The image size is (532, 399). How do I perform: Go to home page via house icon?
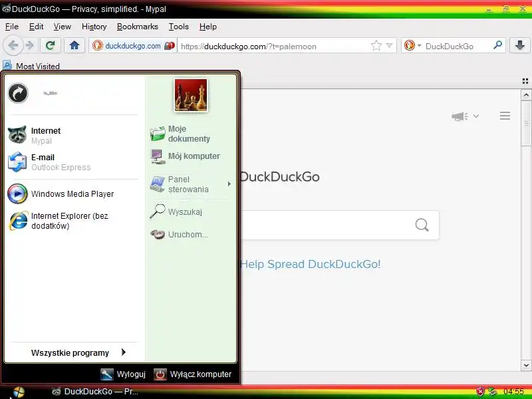point(74,45)
